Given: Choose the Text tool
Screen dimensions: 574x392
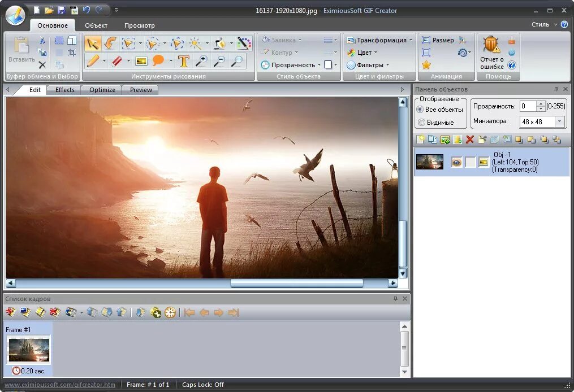Looking at the screenshot, I should tap(183, 61).
